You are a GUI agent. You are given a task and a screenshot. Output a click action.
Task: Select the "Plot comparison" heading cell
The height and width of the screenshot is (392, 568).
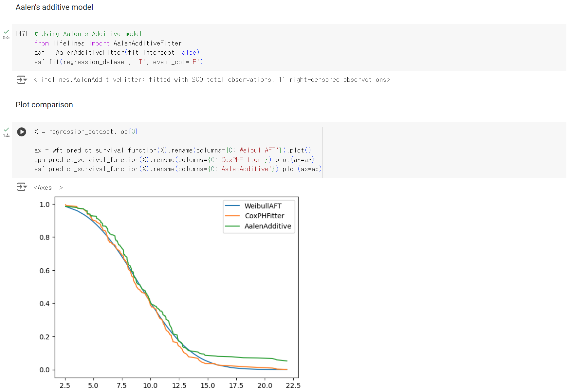(44, 105)
